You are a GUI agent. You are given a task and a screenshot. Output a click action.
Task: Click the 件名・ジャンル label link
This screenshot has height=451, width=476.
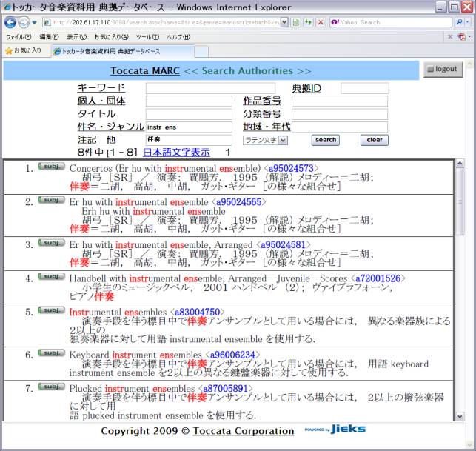111,127
